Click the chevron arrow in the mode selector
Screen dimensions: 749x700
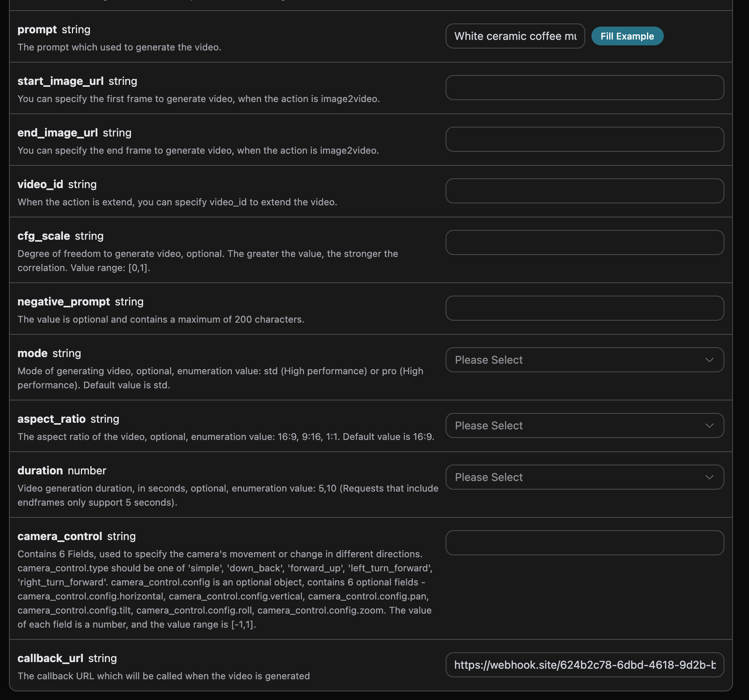[x=709, y=360]
